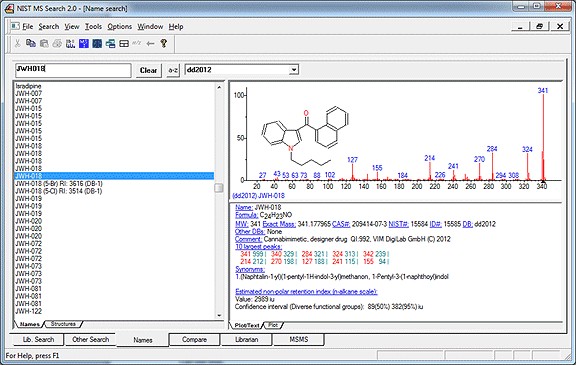Click the Exact Mass: link
The width and height of the screenshot is (576, 365).
point(279,224)
